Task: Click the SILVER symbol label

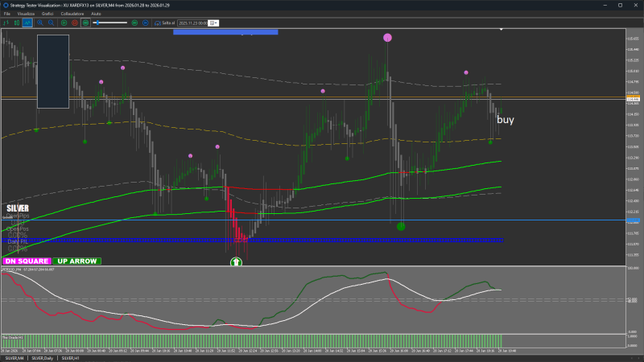Action: pyautogui.click(x=18, y=208)
